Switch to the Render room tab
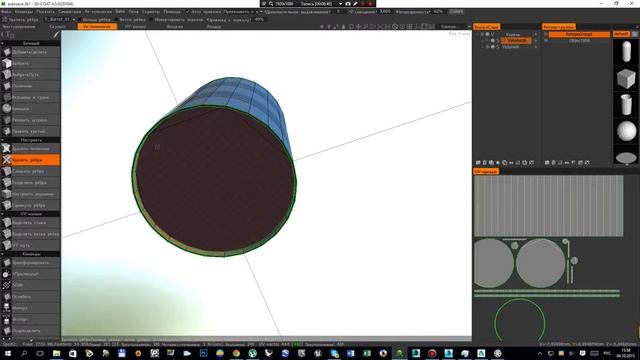 213,27
